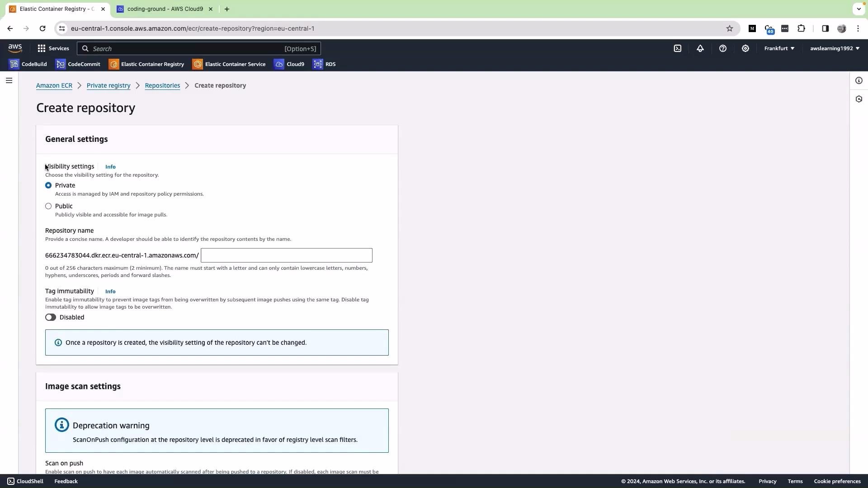Image resolution: width=868 pixels, height=488 pixels.
Task: Open Elastic Container Service shortcut
Action: pos(229,64)
